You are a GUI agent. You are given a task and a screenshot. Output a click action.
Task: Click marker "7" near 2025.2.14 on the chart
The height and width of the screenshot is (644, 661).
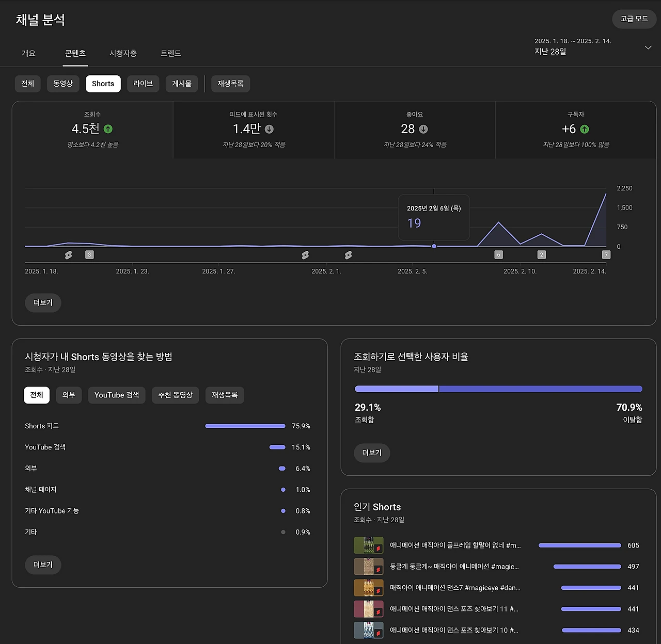(606, 254)
